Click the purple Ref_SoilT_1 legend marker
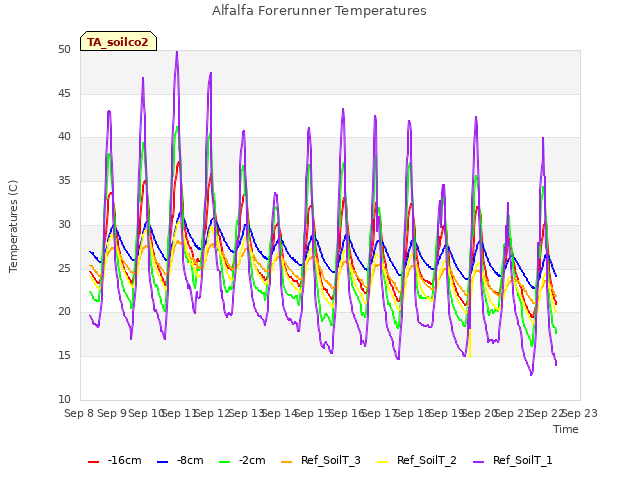The width and height of the screenshot is (640, 480). (478, 462)
